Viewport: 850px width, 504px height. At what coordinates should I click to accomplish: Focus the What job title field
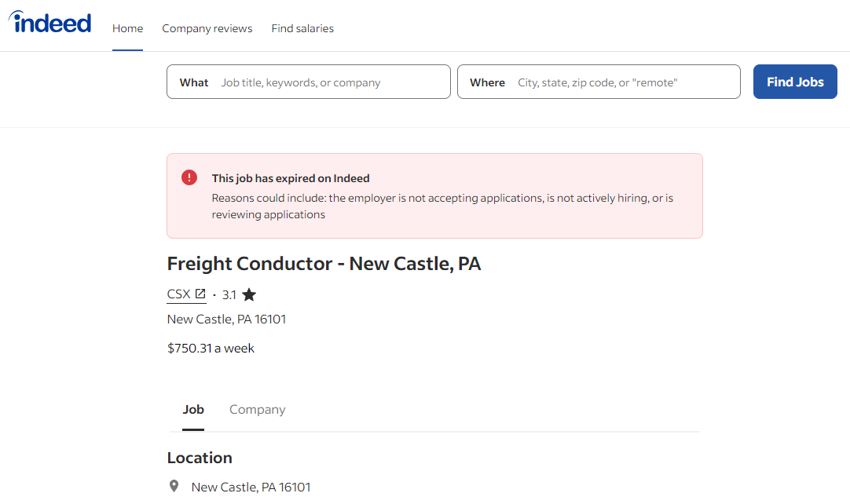pyautogui.click(x=330, y=82)
